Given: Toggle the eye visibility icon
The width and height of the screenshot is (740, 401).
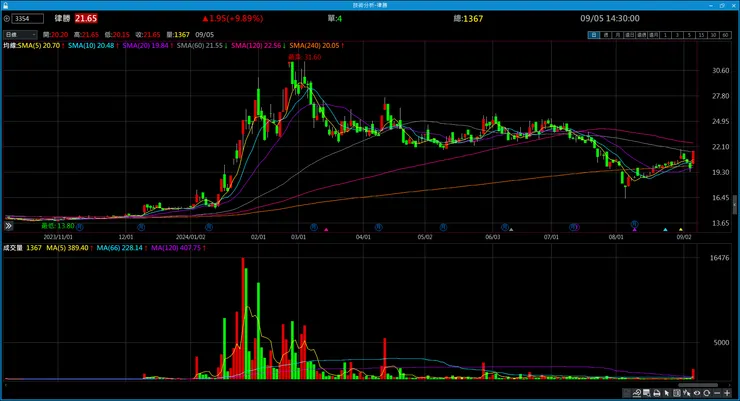Looking at the screenshot, I should (697, 393).
